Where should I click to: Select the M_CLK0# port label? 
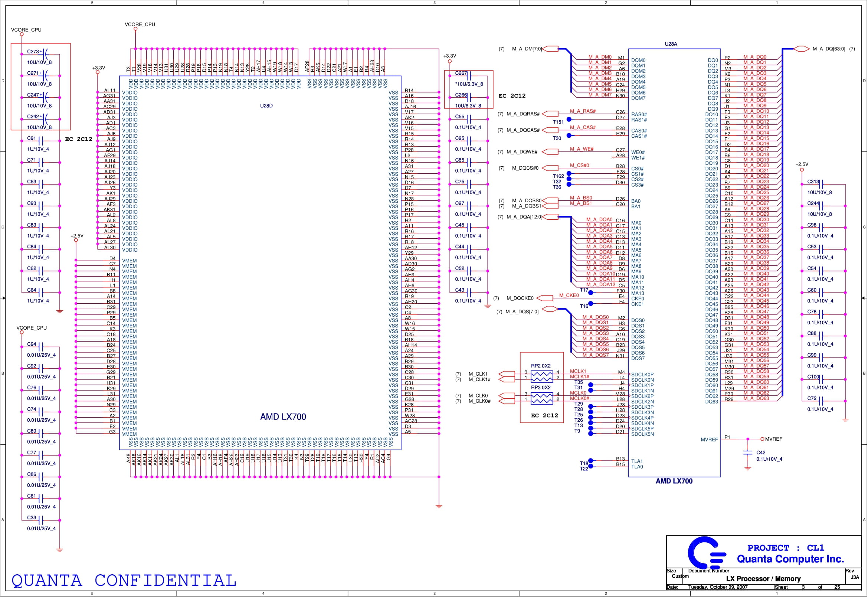[x=480, y=401]
